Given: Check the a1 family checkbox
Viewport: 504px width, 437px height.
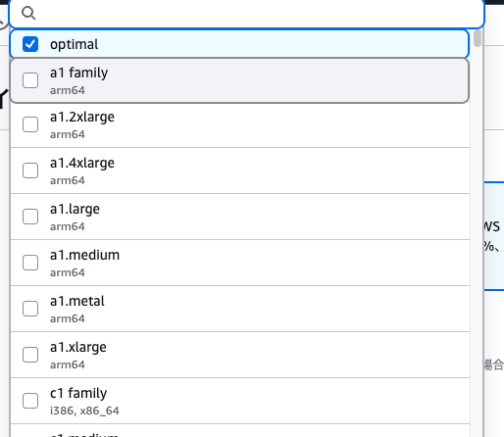Looking at the screenshot, I should 30,80.
